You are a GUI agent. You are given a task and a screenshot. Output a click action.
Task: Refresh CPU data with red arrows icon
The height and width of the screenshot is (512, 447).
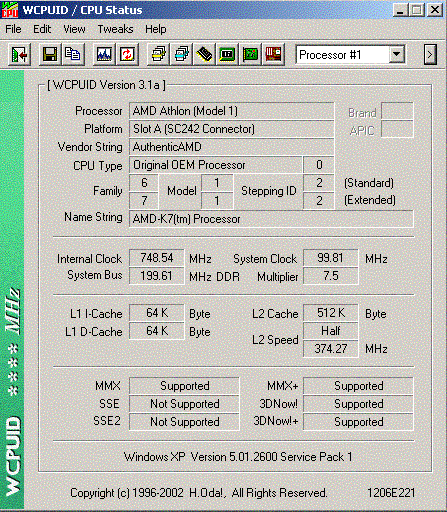pyautogui.click(x=127, y=54)
